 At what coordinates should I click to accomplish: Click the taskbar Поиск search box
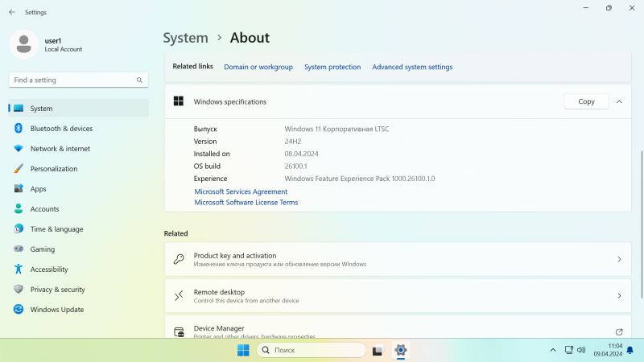click(312, 350)
